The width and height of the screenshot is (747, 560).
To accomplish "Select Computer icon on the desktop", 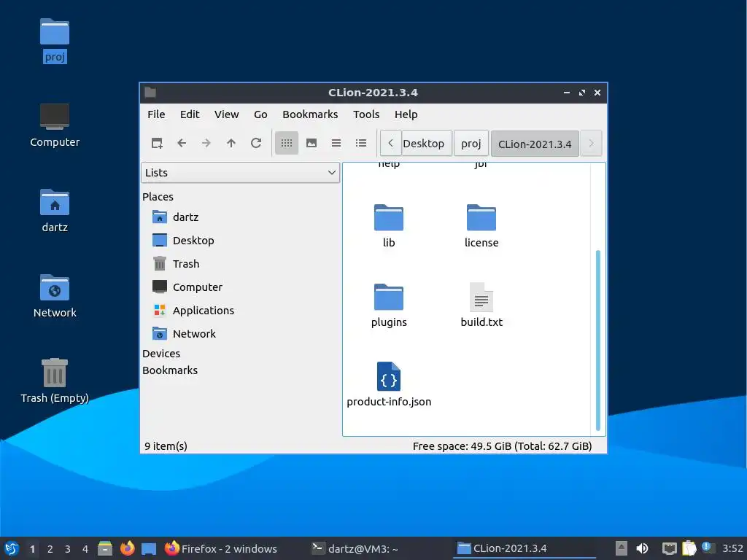I will pos(55,125).
